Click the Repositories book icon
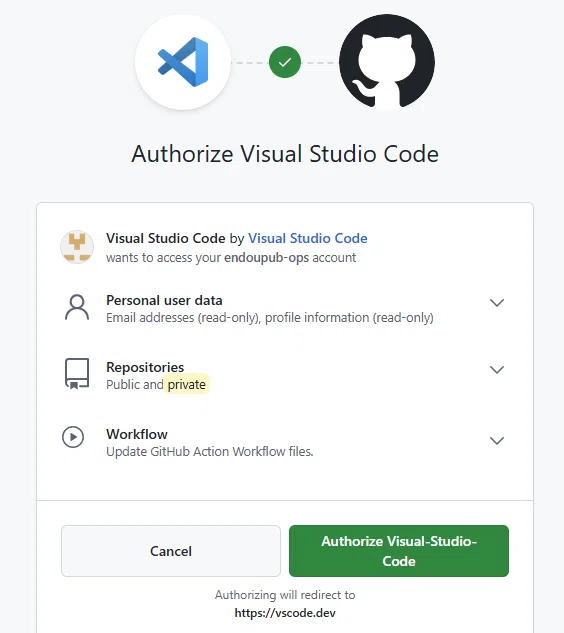This screenshot has width=564, height=633. click(x=77, y=374)
